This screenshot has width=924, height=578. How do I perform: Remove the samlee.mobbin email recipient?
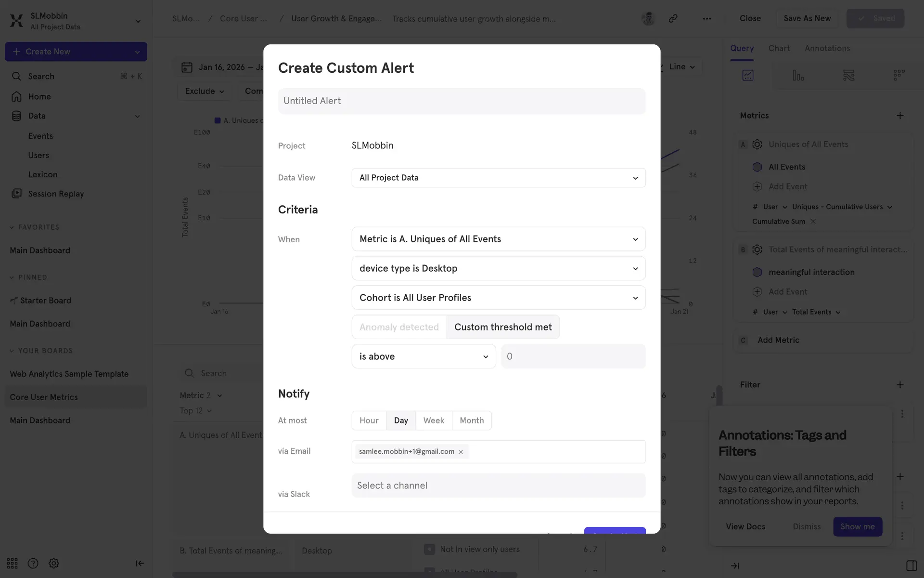461,452
